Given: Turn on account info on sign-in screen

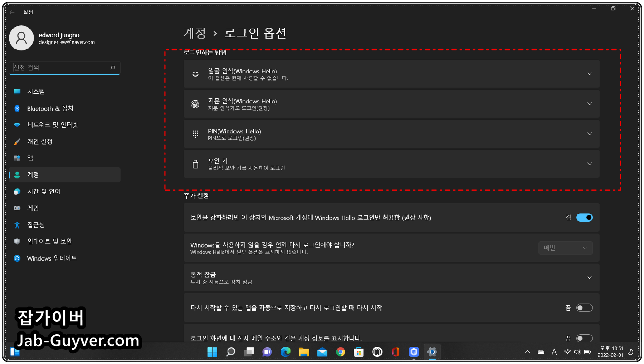Looking at the screenshot, I should [584, 338].
